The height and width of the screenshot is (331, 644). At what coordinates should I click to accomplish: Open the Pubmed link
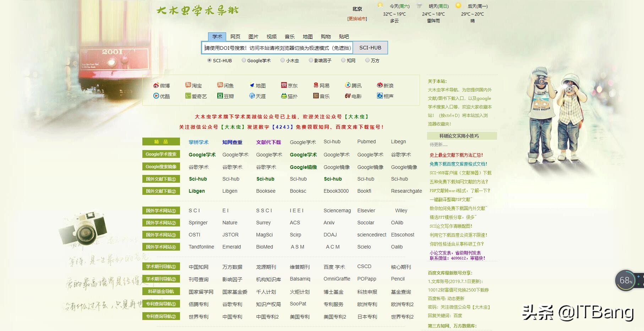pos(366,142)
